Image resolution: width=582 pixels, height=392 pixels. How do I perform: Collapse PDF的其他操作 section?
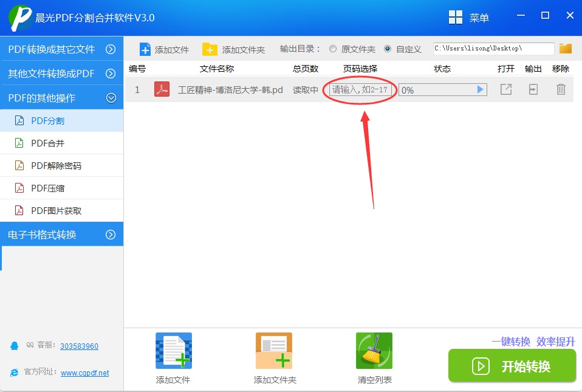61,98
